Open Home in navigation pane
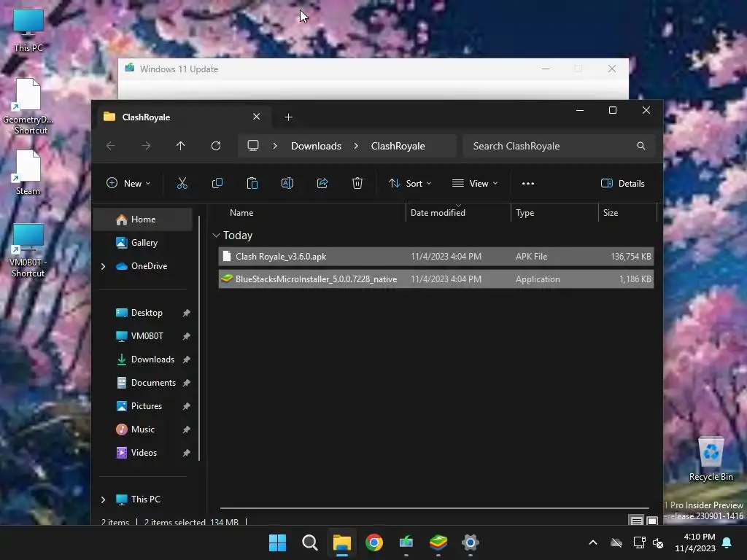The height and width of the screenshot is (560, 747). pos(142,219)
